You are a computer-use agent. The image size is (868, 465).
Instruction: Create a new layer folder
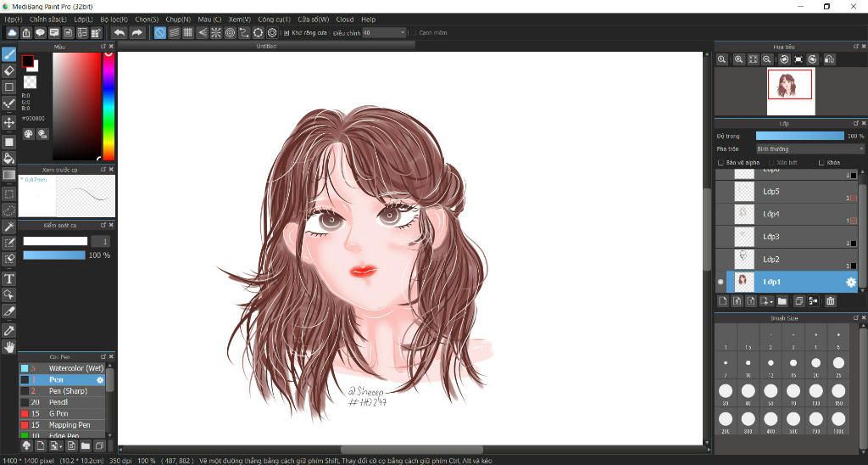click(782, 301)
